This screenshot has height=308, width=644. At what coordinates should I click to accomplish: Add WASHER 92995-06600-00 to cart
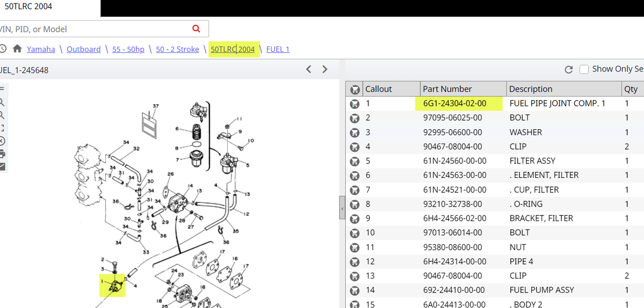355,132
